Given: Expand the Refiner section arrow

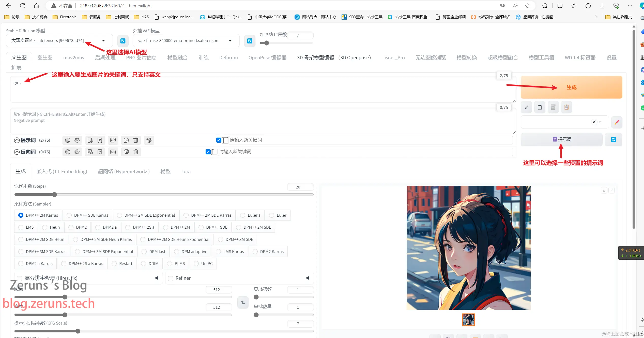Looking at the screenshot, I should tap(307, 278).
